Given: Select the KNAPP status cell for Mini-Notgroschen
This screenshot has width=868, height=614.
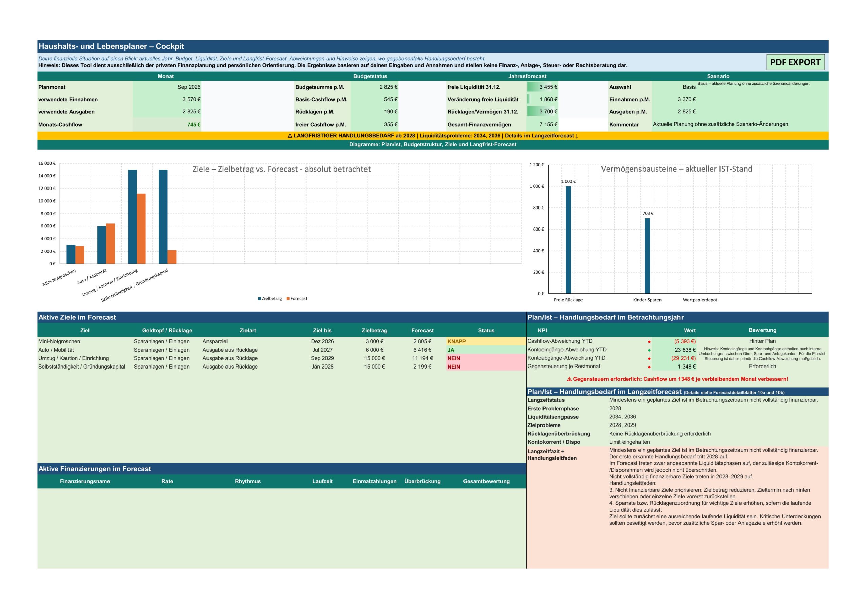Looking at the screenshot, I should [x=486, y=341].
